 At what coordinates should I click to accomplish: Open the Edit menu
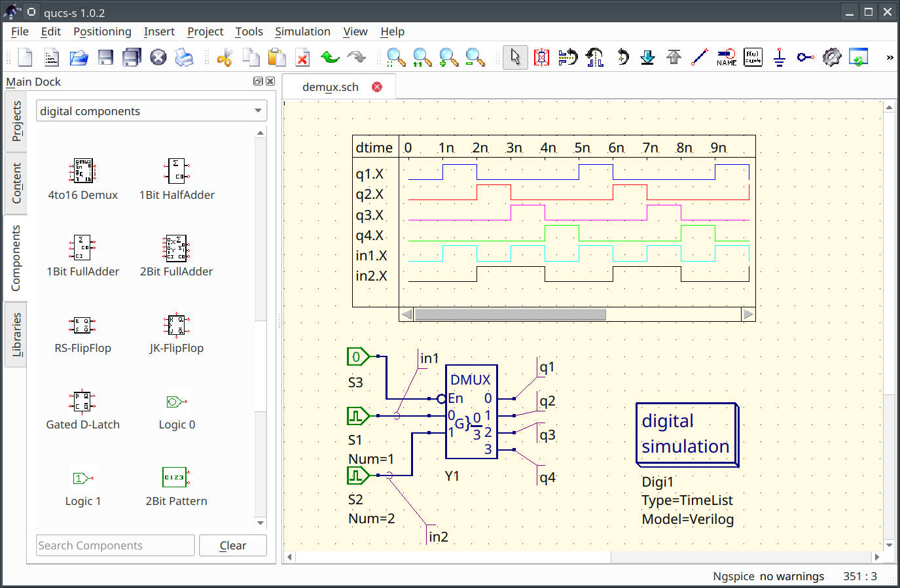coord(50,31)
